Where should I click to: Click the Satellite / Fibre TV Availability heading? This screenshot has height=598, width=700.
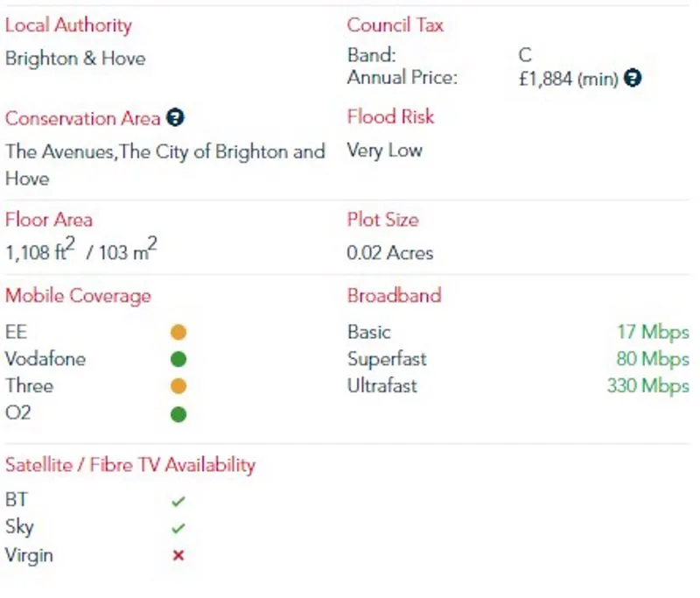click(130, 465)
